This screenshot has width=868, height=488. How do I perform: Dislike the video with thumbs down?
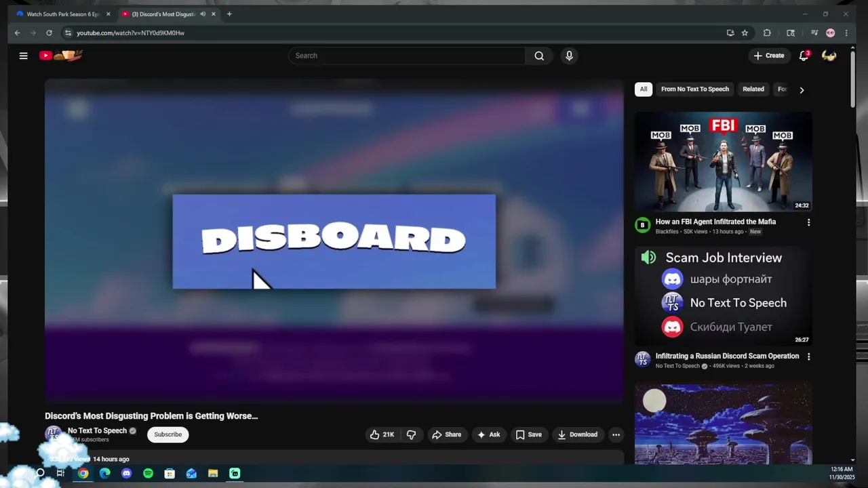[x=411, y=434]
